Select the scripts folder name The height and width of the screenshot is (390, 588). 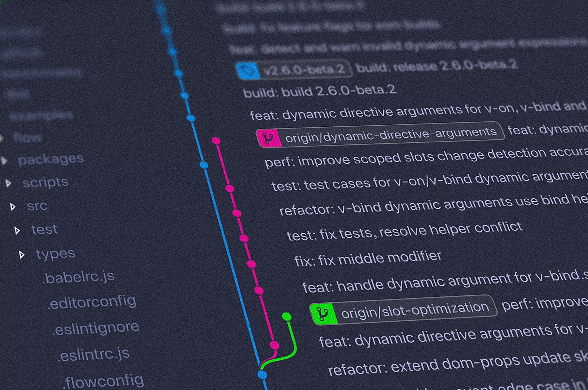point(45,182)
